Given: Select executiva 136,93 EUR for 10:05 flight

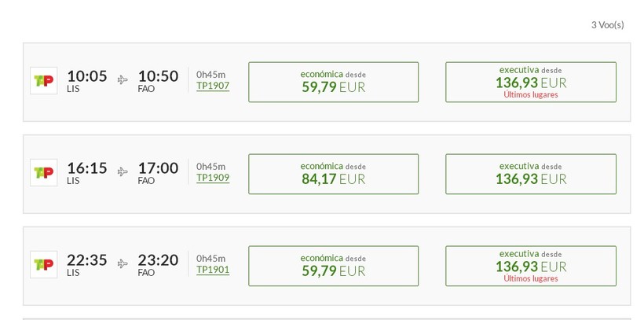Looking at the screenshot, I should 531,82.
